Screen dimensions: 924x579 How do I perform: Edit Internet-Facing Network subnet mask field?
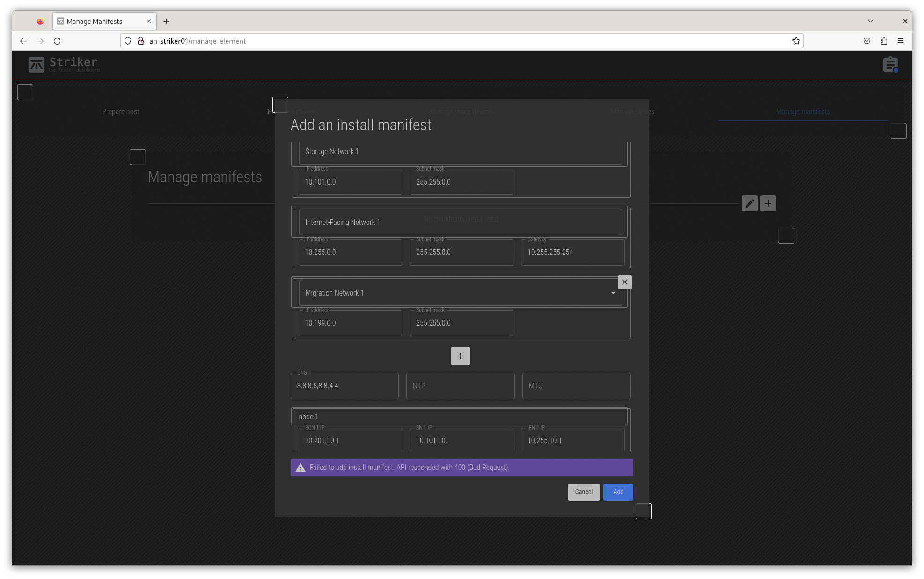tap(461, 252)
